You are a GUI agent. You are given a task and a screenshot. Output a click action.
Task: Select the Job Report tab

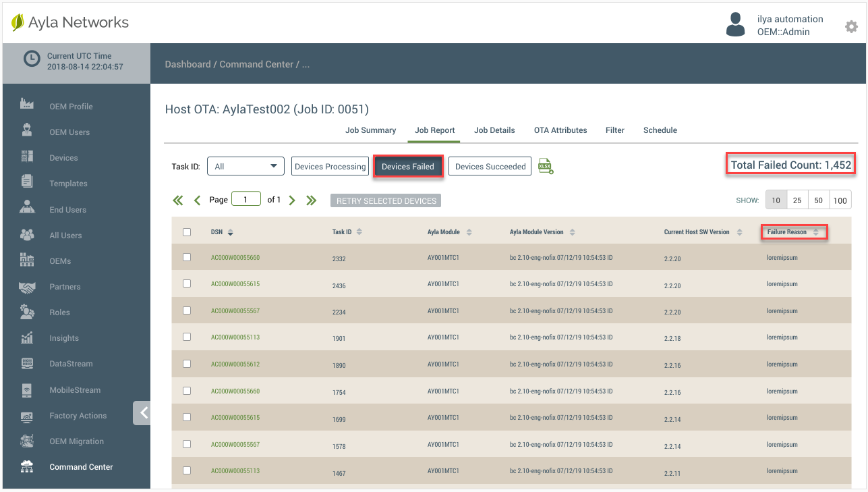434,130
